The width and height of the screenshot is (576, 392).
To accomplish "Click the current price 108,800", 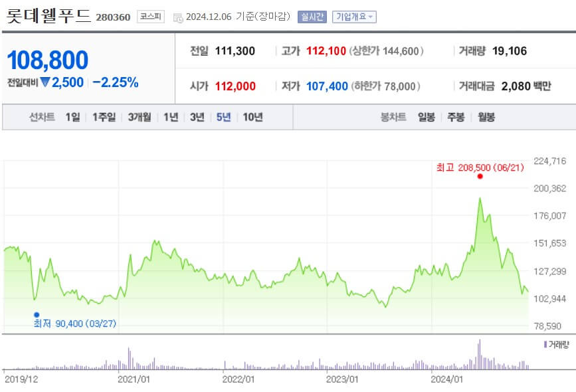I will pyautogui.click(x=48, y=60).
